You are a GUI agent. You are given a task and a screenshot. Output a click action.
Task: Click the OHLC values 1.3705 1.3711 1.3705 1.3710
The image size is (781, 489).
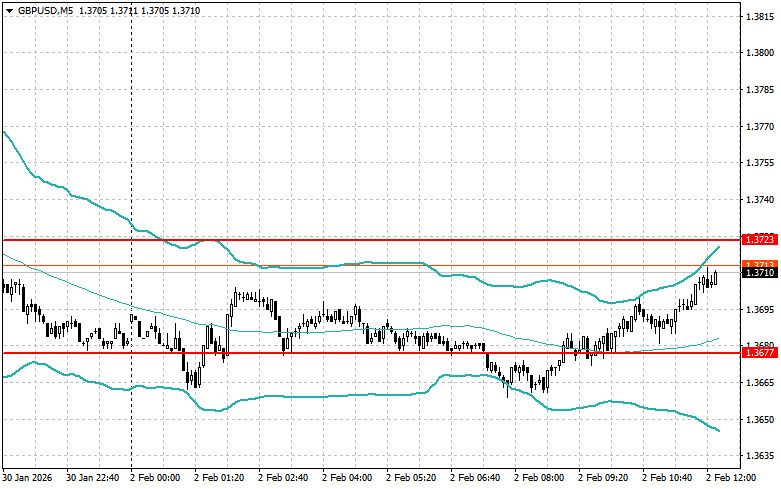click(140, 10)
